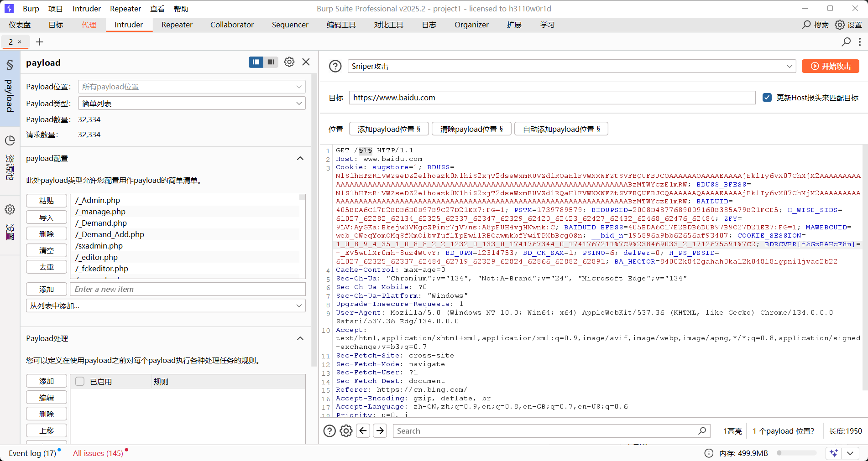Click the tab-row search magnifier icon

(846, 42)
